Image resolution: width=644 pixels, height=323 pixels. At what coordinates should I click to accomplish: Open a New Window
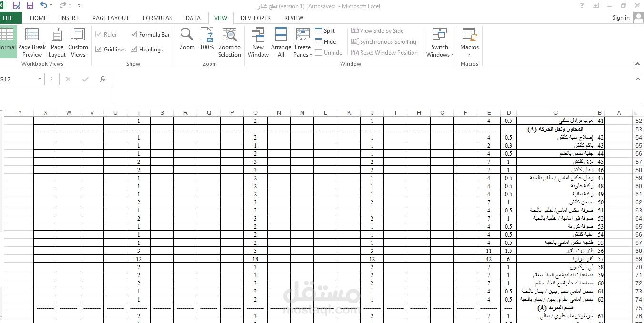258,42
